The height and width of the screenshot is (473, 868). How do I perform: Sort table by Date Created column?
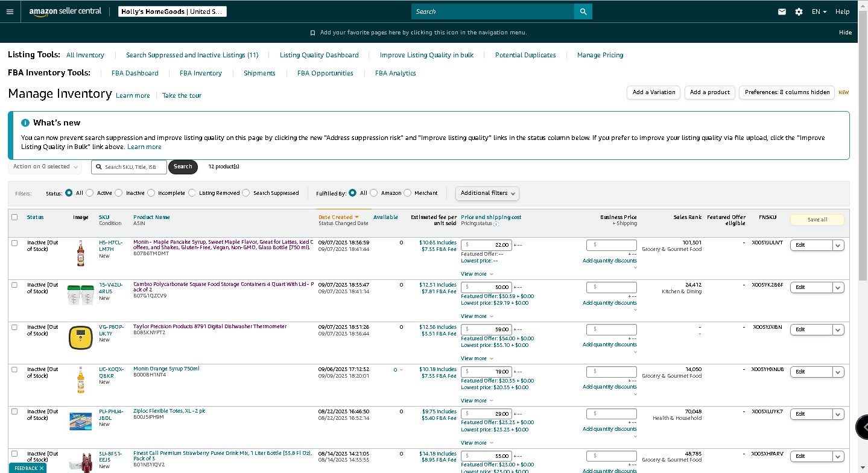[x=338, y=217]
